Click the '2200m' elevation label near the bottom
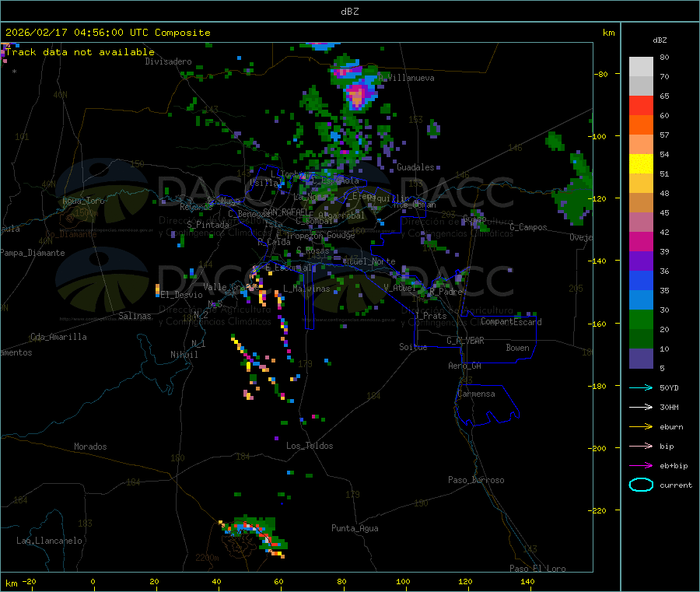 click(207, 558)
